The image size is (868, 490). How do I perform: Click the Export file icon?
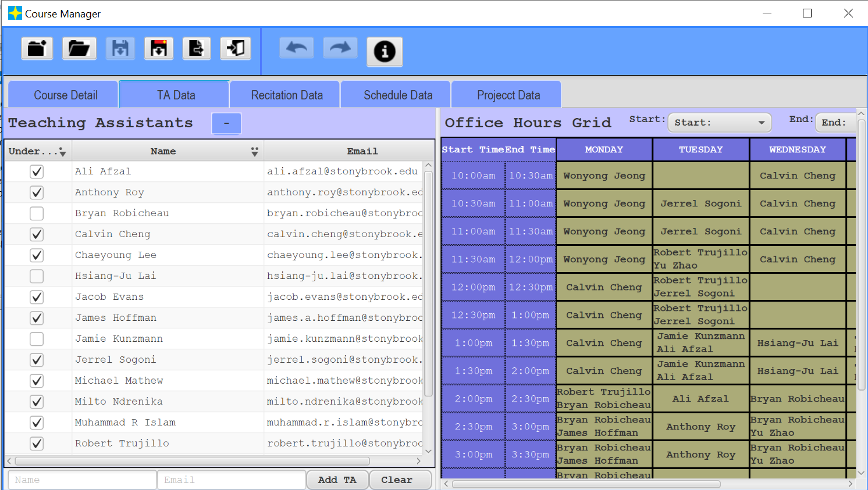pyautogui.click(x=197, y=48)
